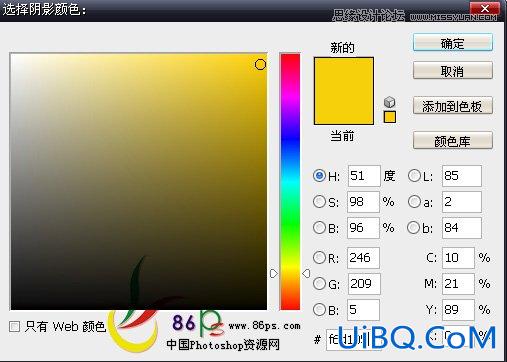Click the left hue slider arrow
The width and height of the screenshot is (507, 362).
[273, 273]
